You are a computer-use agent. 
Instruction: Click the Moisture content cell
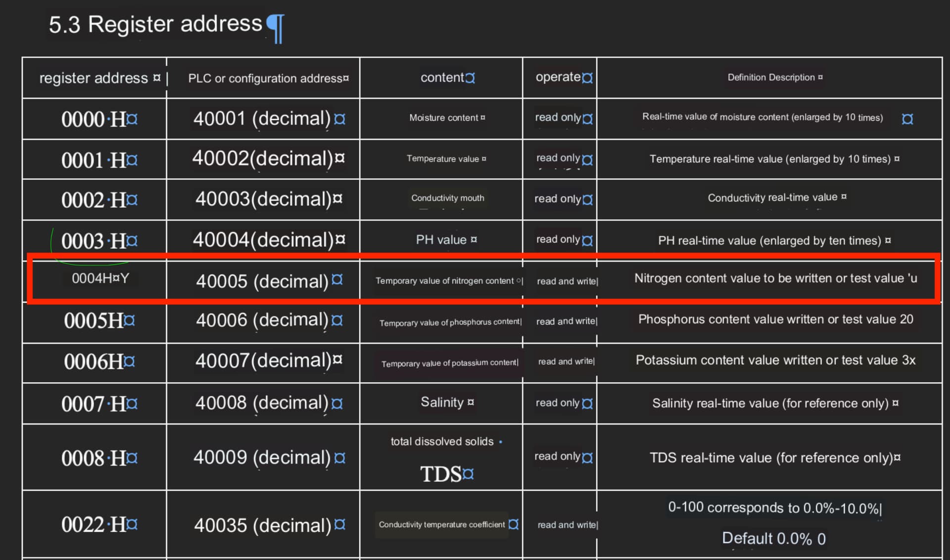443,118
